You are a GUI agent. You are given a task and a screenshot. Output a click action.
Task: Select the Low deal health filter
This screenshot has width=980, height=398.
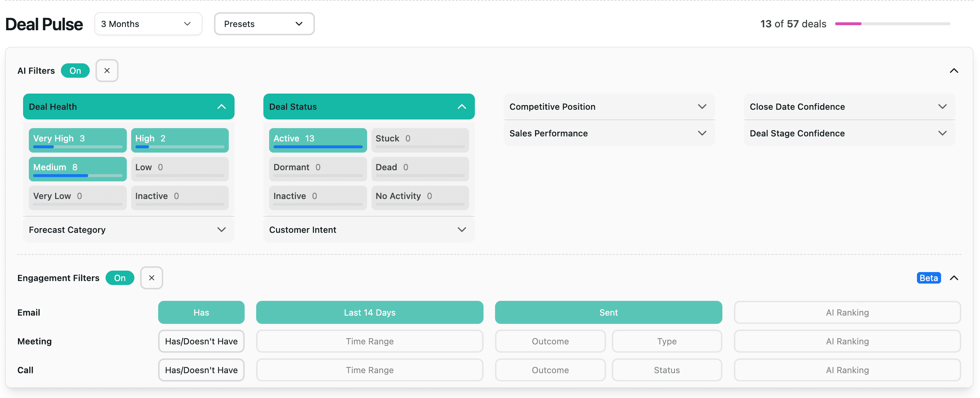pos(179,169)
